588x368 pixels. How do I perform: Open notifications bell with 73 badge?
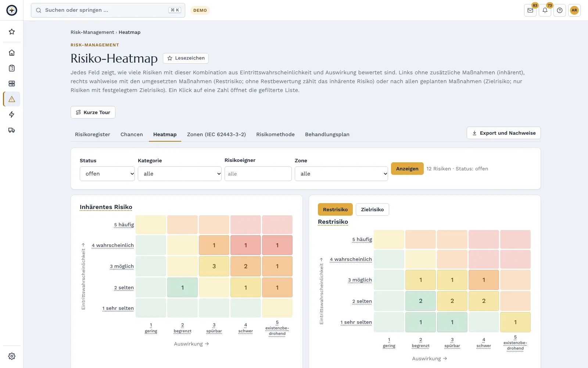[x=545, y=10]
